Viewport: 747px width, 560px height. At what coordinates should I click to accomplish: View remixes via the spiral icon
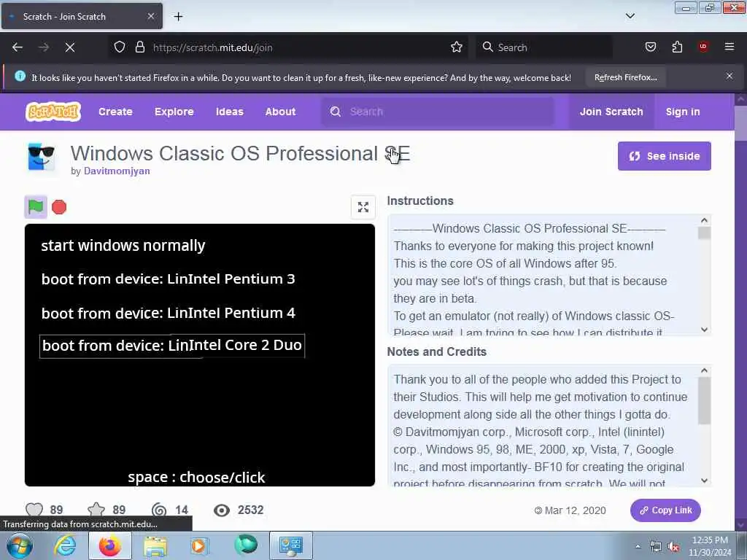pos(159,510)
